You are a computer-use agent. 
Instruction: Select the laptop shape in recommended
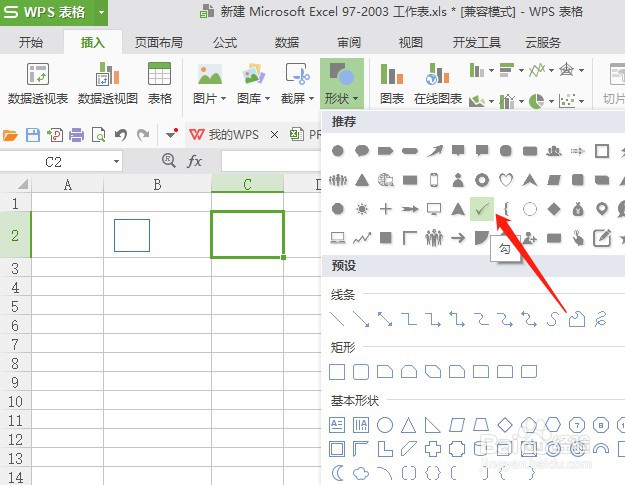point(338,238)
